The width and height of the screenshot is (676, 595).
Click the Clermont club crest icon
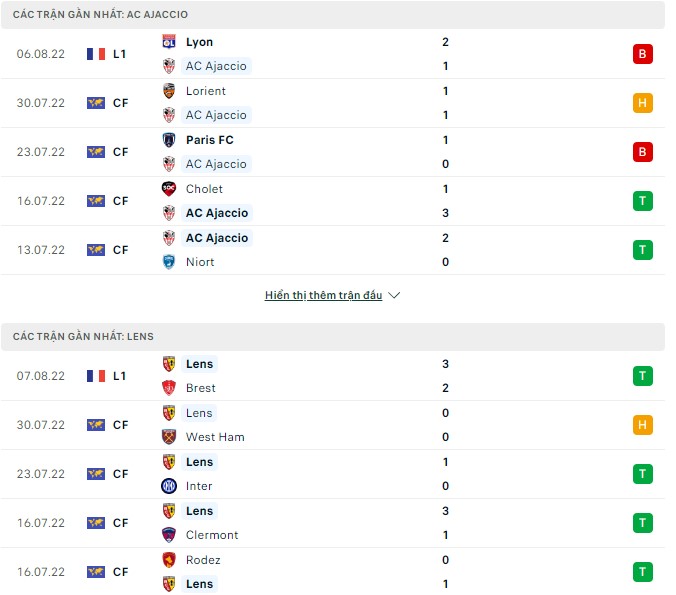tap(169, 535)
